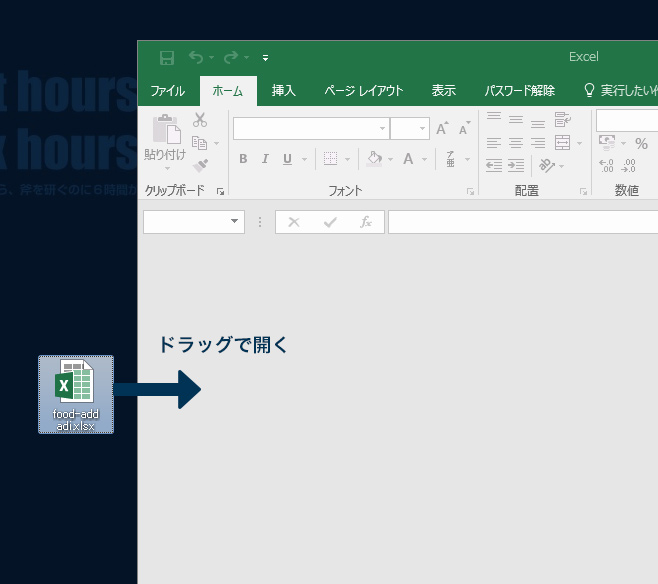Open the Undo history dropdown arrow
Screen dimensions: 658x584
212,57
